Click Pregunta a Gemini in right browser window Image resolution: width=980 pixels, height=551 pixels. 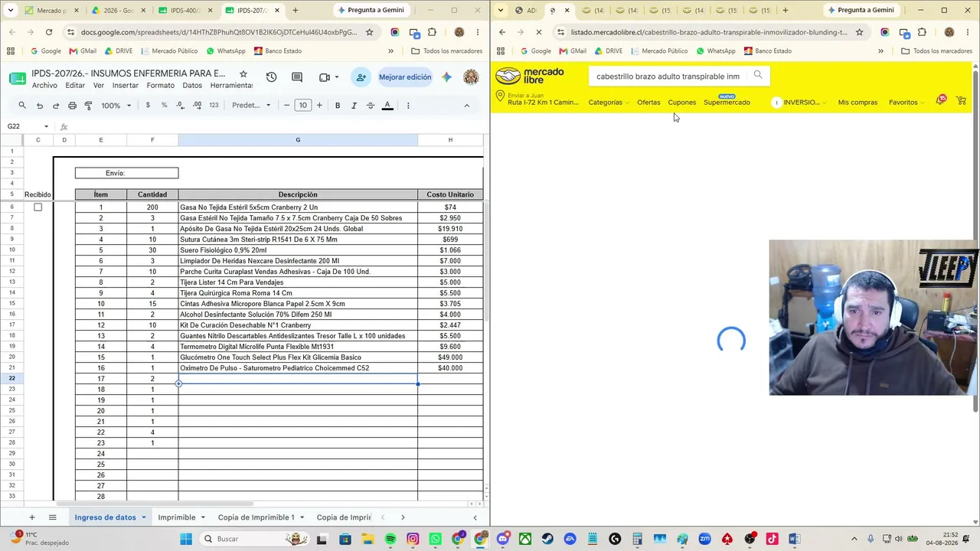[x=860, y=10]
